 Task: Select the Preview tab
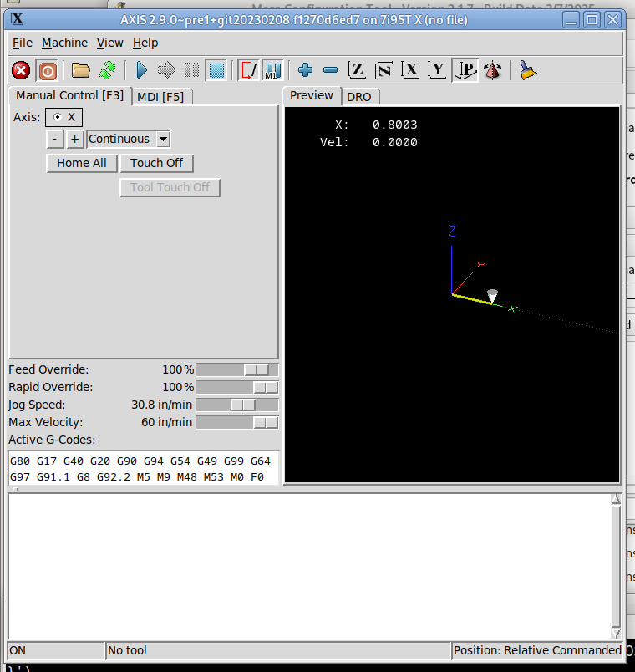(312, 95)
